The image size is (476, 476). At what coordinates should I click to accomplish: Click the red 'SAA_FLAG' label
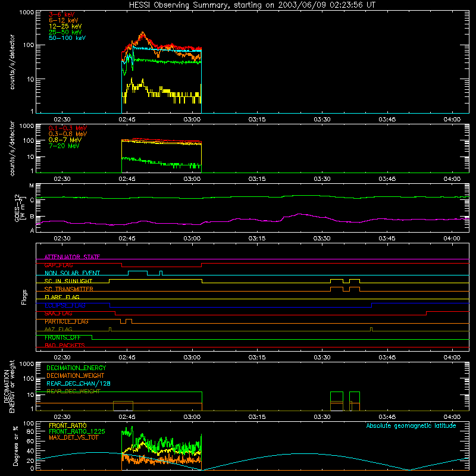coord(58,314)
